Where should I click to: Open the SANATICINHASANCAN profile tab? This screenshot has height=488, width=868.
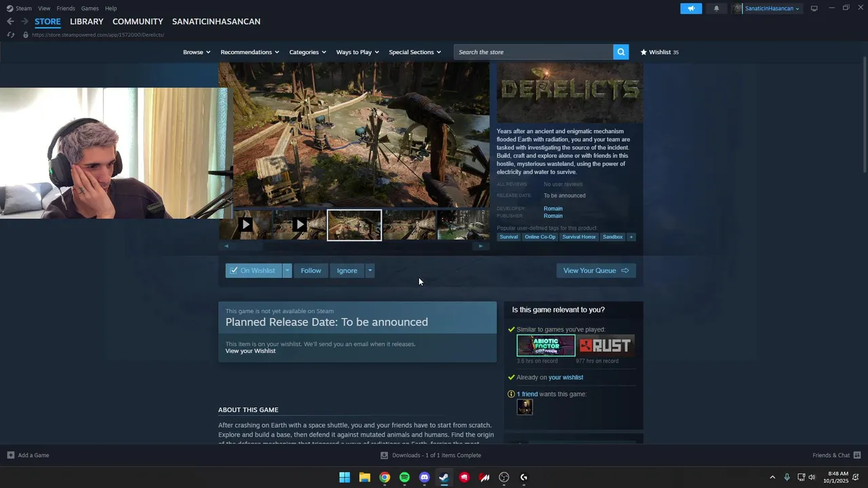[x=216, y=22]
